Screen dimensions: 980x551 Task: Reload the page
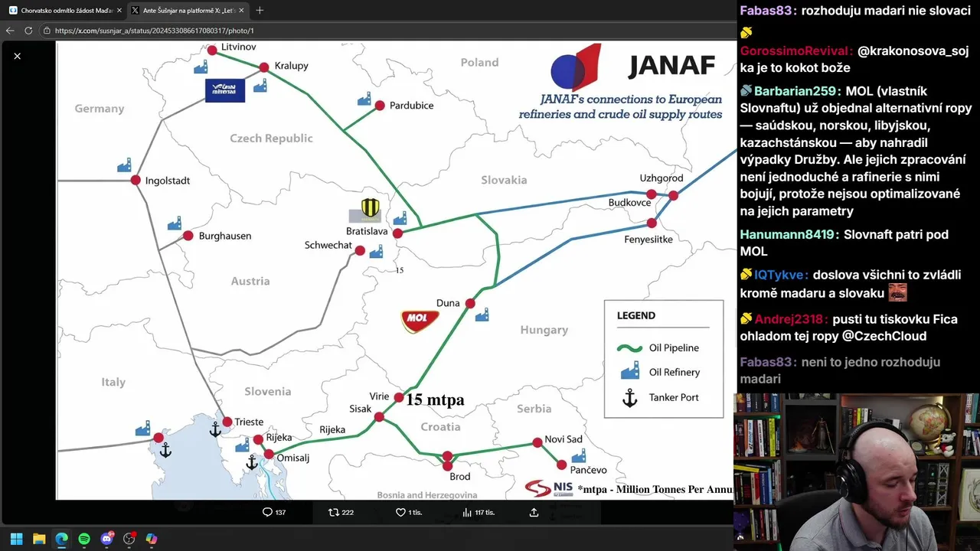[28, 31]
